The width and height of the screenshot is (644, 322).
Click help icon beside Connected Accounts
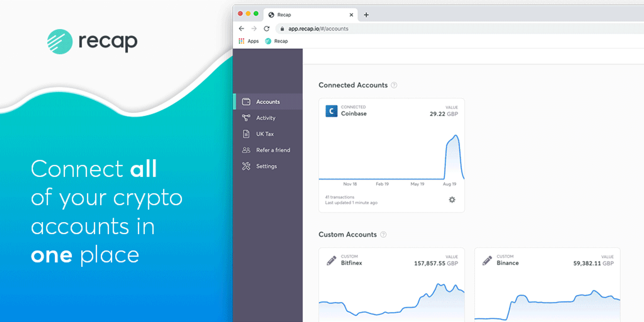(394, 85)
